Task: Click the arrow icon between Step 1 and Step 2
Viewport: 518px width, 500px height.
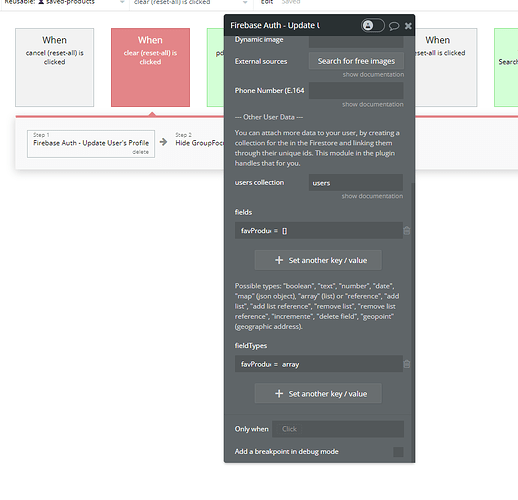Action: (x=163, y=142)
